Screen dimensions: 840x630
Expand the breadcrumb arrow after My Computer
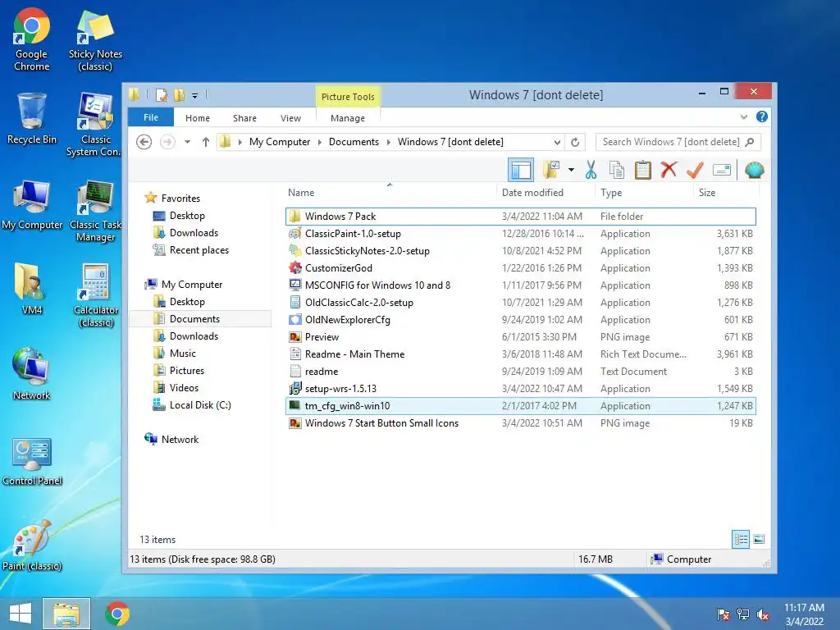pos(320,142)
